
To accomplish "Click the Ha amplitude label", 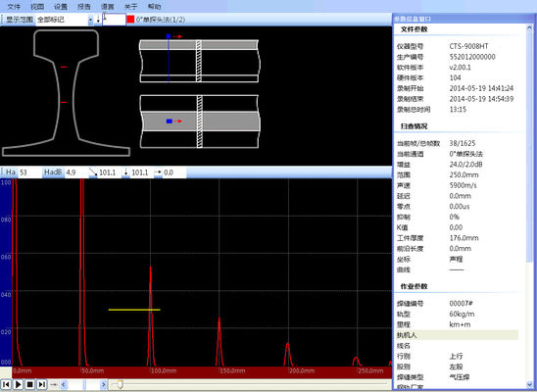I will pos(10,172).
